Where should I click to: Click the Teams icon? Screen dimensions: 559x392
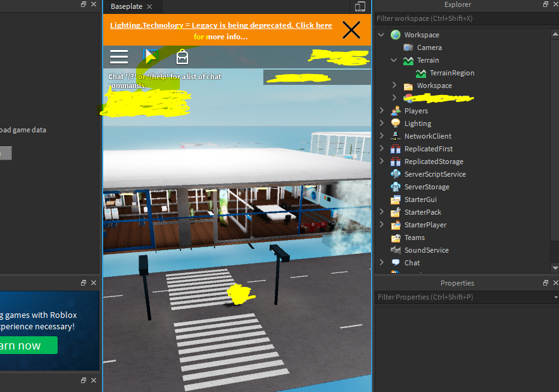pos(396,237)
